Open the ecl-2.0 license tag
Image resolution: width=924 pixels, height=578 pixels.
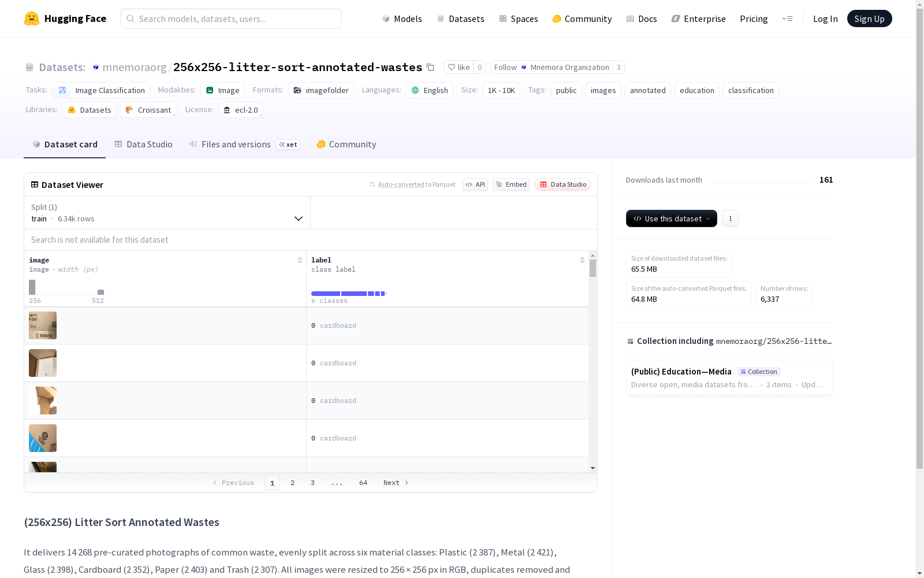tap(241, 110)
